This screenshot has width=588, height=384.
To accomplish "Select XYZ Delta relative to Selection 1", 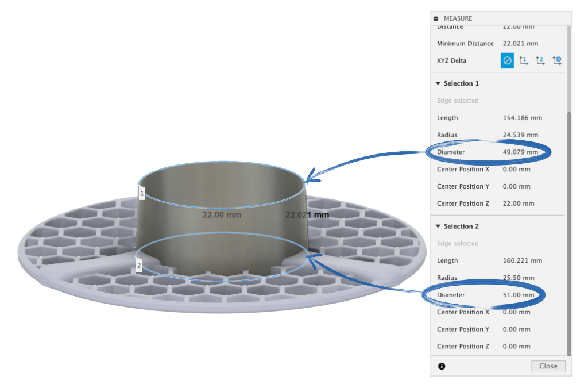I will point(523,60).
